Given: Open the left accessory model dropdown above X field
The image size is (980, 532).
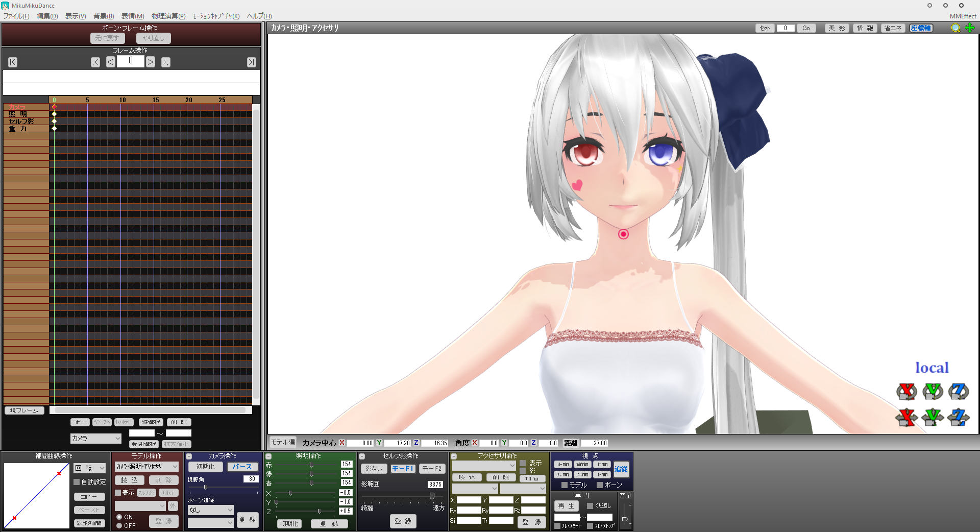Looking at the screenshot, I should pyautogui.click(x=475, y=489).
